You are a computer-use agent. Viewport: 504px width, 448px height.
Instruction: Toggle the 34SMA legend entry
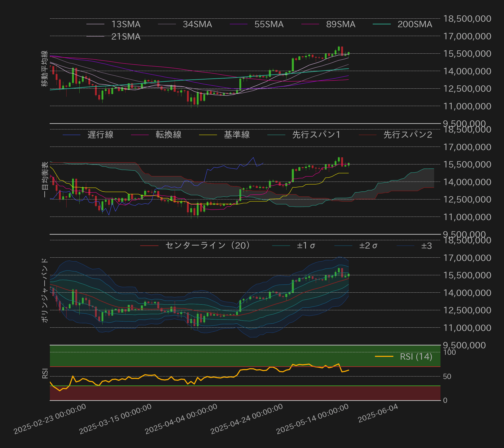pos(197,24)
